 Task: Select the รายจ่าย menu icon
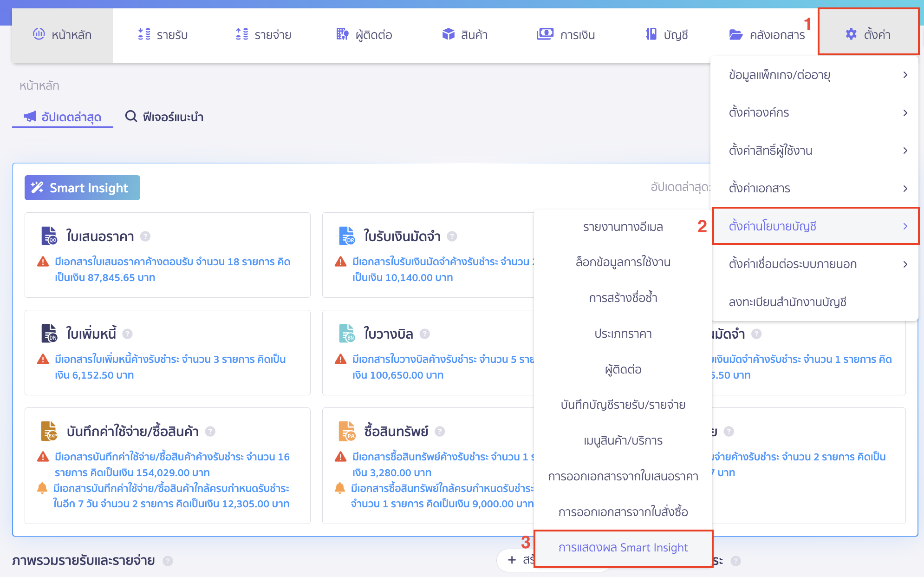[241, 34]
